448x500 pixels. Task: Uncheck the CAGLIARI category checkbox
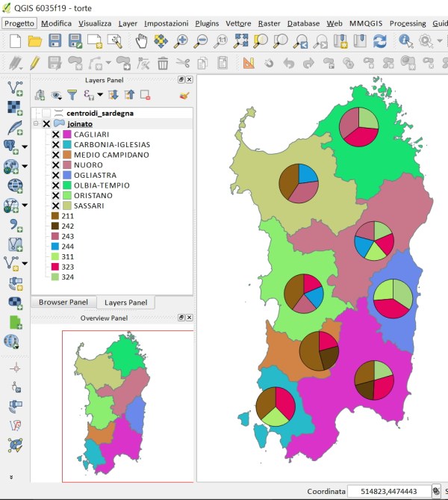pos(55,135)
